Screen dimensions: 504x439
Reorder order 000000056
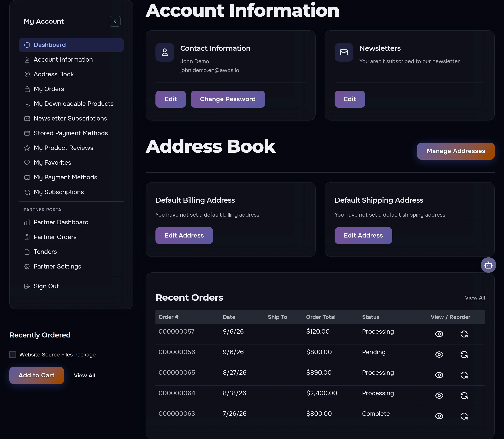(464, 355)
